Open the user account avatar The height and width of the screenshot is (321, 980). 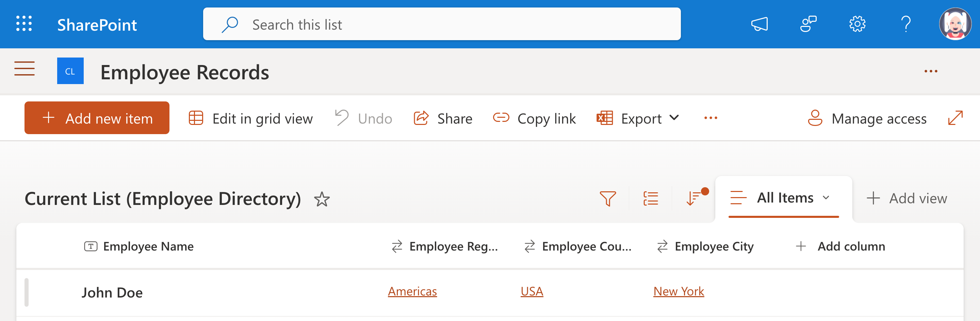[x=955, y=25]
